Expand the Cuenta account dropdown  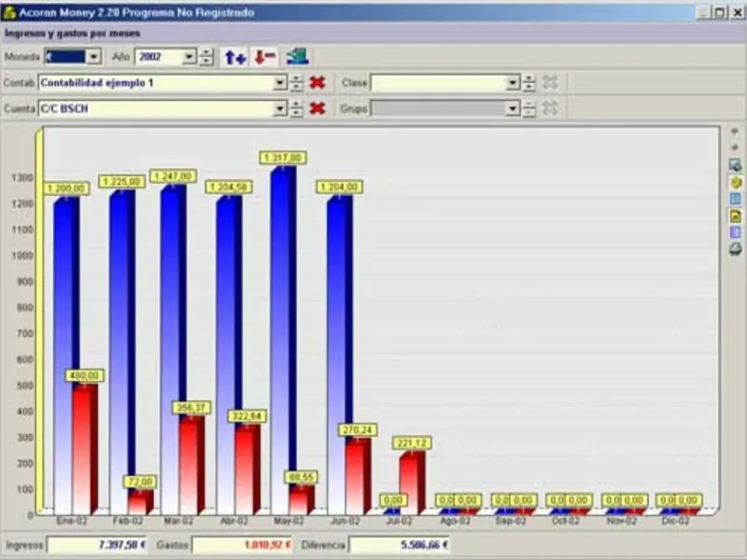click(280, 108)
